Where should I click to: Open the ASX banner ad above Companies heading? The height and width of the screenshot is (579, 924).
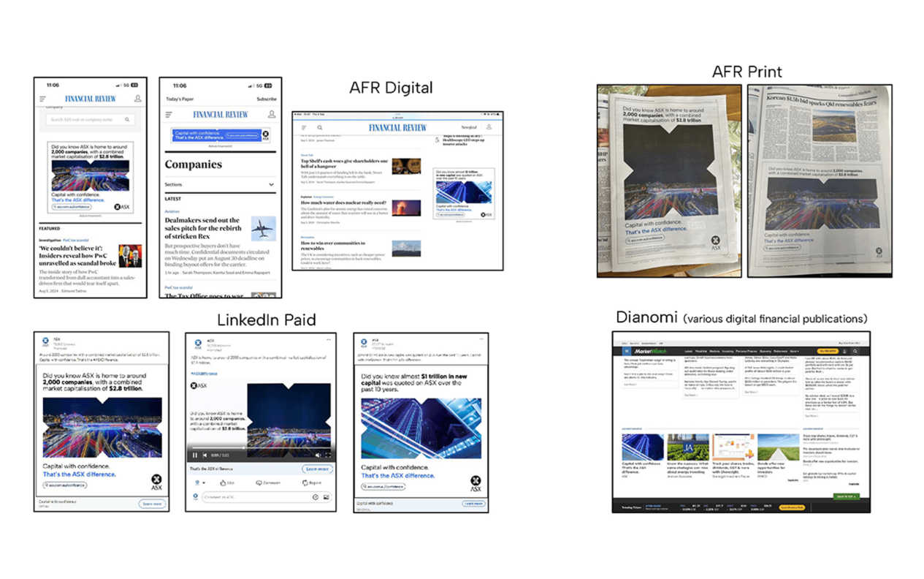pos(220,136)
